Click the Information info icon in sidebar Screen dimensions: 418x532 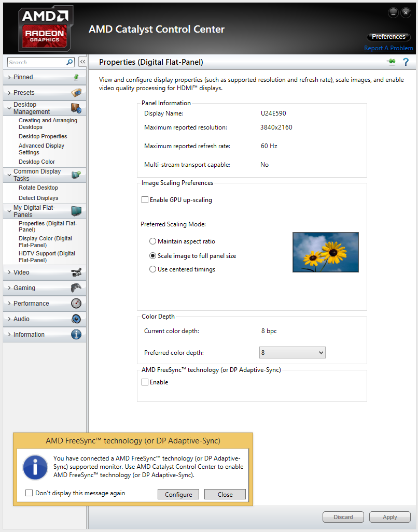click(76, 334)
